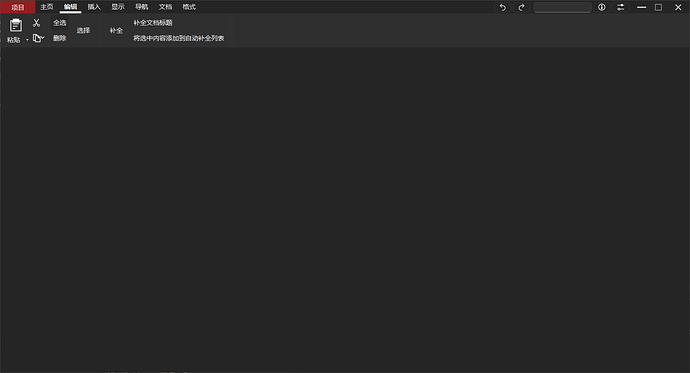Go to the 导航 tab
Viewport: 690px width, 373px height.
142,7
